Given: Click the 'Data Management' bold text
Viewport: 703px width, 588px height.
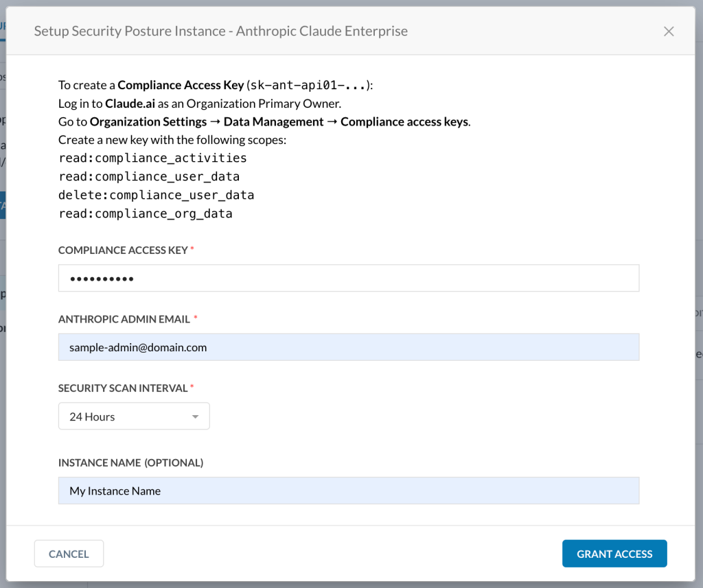Looking at the screenshot, I should click(273, 122).
